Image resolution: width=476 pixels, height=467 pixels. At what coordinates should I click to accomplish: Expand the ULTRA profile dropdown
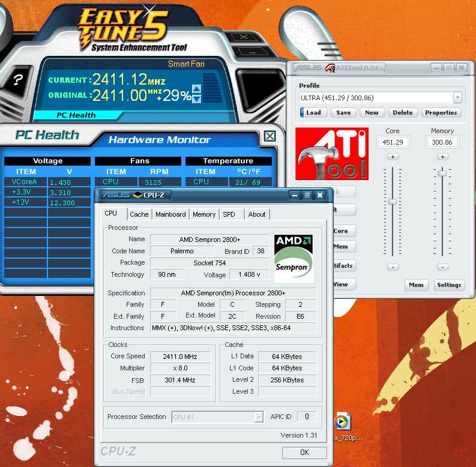457,97
